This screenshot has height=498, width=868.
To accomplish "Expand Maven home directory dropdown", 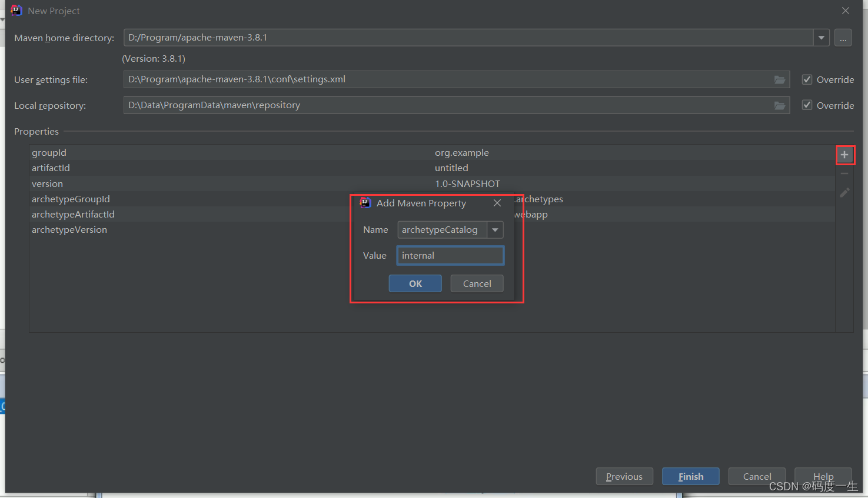I will click(822, 38).
